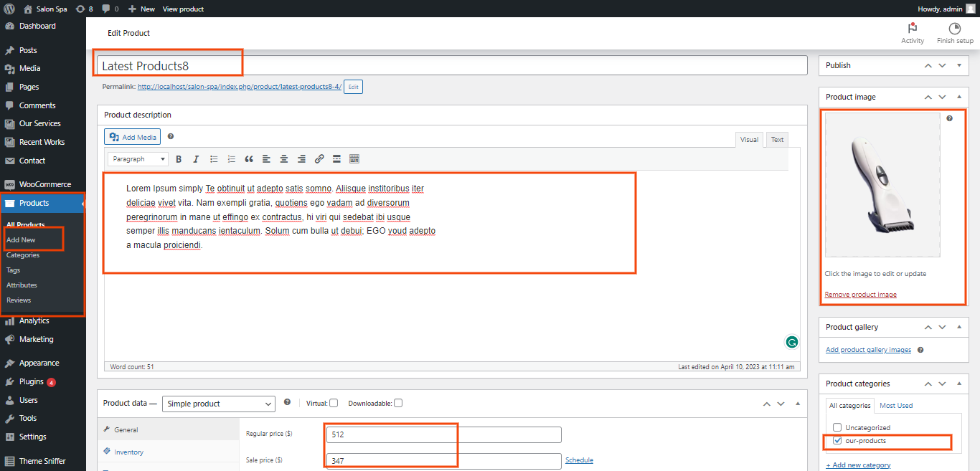
Task: Open the Simple product type dropdown
Action: 218,404
